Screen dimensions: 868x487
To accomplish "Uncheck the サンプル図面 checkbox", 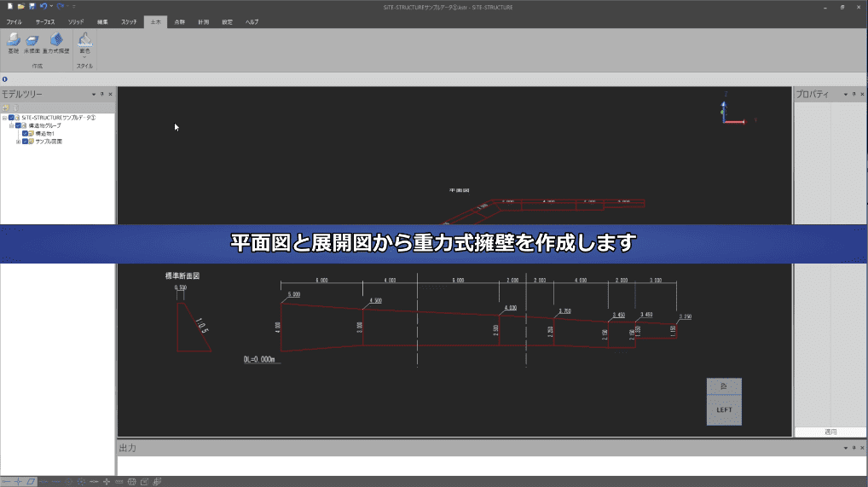I will coord(25,142).
